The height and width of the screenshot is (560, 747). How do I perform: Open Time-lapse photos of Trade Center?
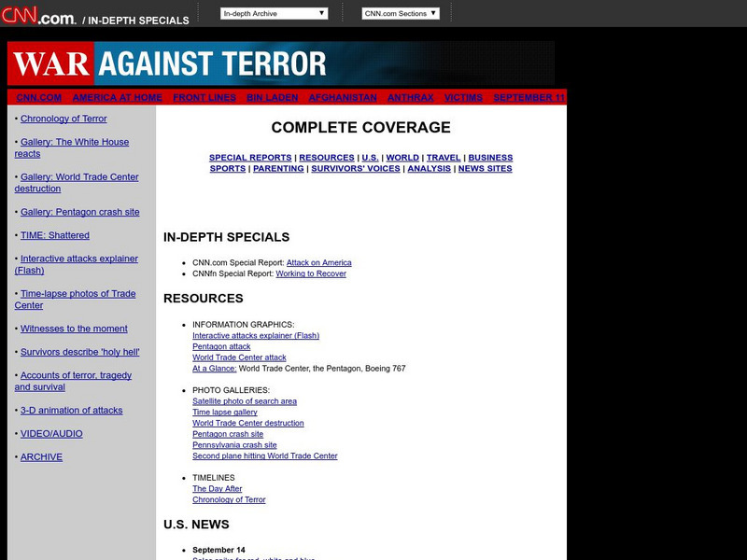click(x=75, y=299)
